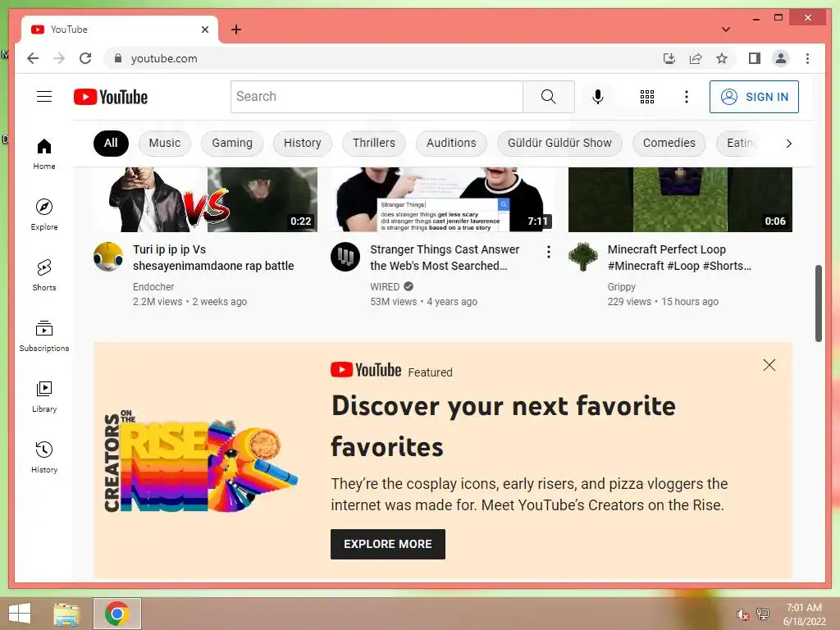Screen dimensions: 840x630
Task: Open Stranger Things Cast Answer video title
Action: 445,258
